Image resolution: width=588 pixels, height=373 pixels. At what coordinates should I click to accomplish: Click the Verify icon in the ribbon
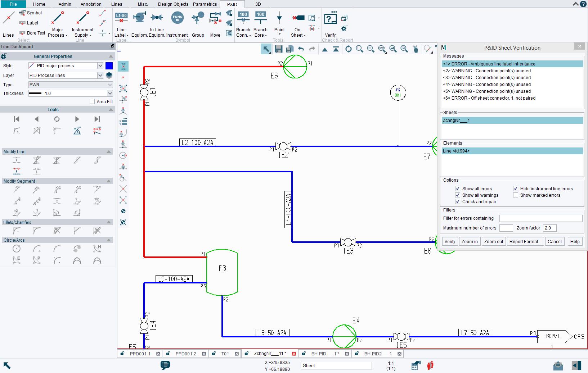coord(330,18)
